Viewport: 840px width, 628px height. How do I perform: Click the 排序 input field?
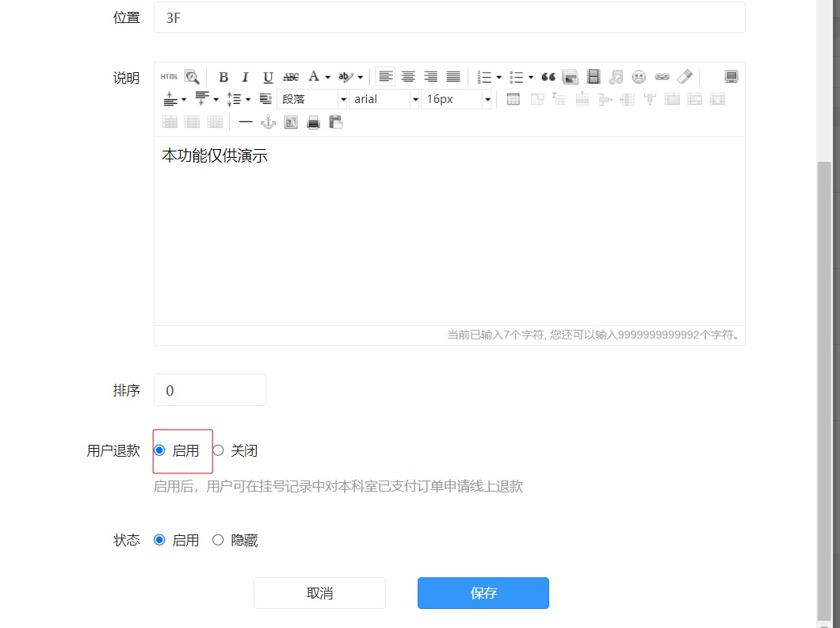click(210, 389)
